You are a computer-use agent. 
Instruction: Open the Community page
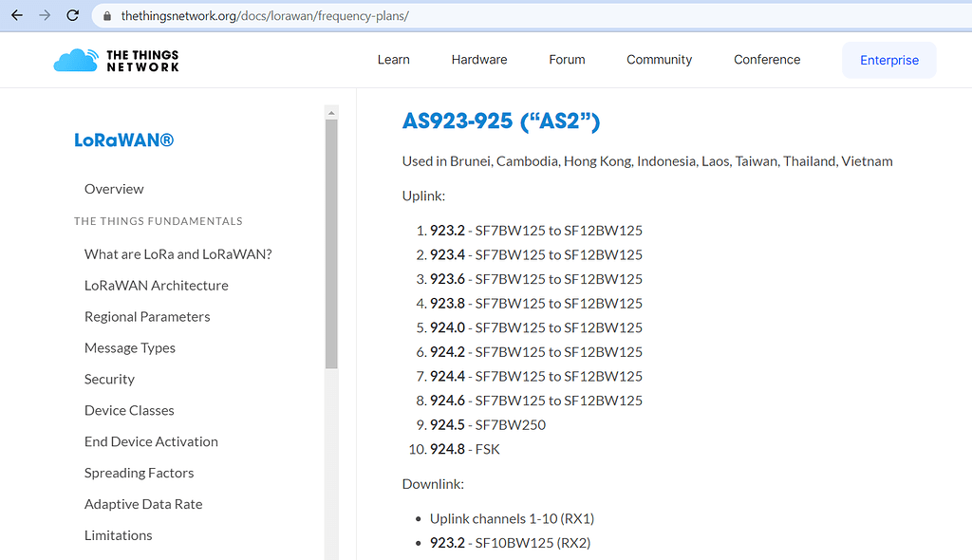pos(659,59)
